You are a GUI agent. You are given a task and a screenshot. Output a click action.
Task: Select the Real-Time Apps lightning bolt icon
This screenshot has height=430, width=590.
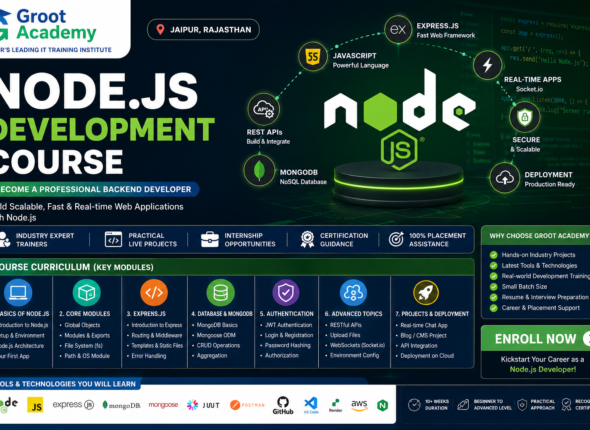(x=488, y=65)
